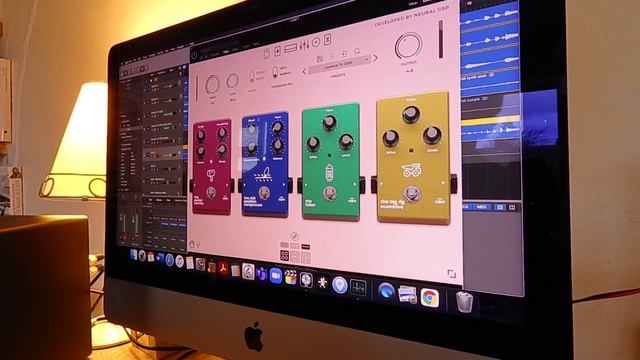Toggle the red pedal footswitch
The image size is (640, 360).
click(211, 192)
